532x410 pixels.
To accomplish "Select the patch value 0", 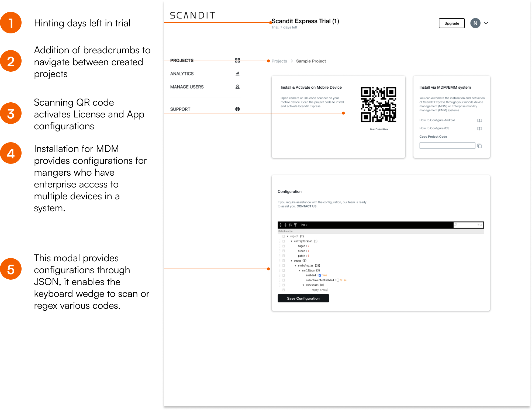I will tap(308, 256).
